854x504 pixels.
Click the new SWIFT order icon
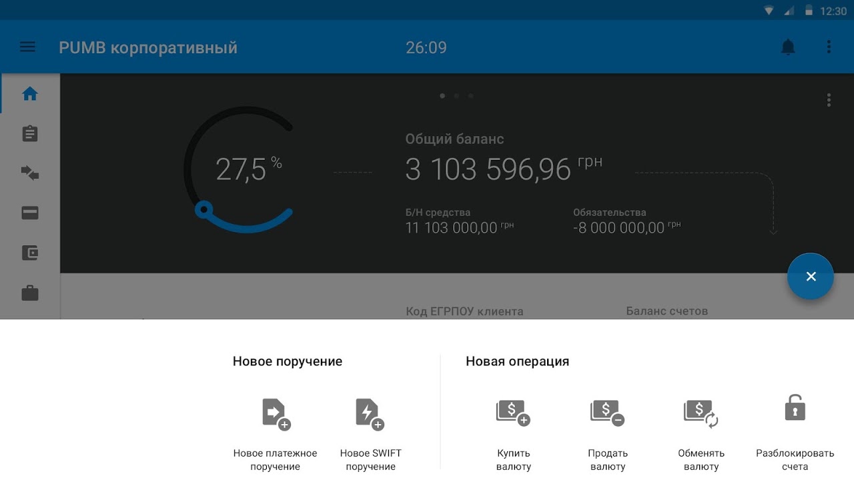[x=370, y=414]
